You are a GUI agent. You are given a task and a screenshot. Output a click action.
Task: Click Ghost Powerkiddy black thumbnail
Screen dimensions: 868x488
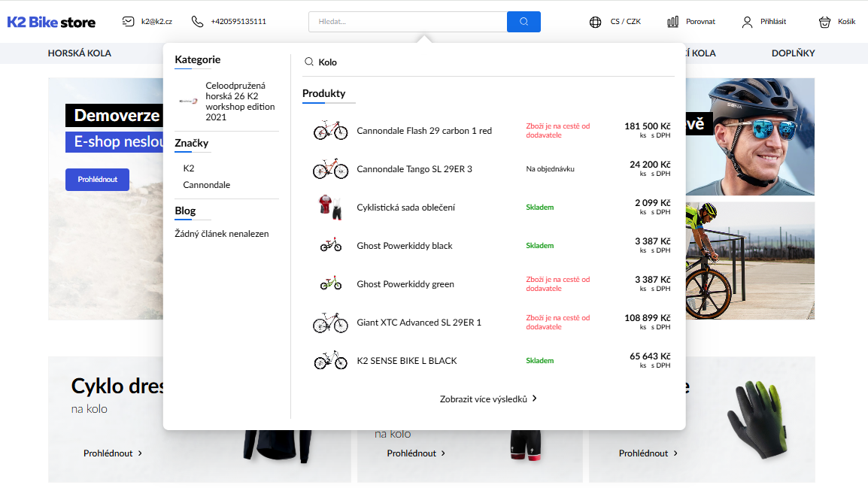click(330, 244)
